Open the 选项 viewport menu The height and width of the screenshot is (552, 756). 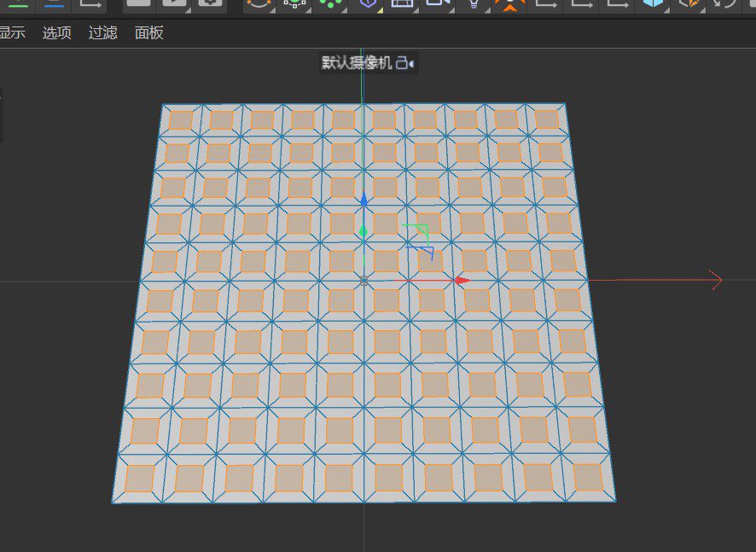click(57, 32)
